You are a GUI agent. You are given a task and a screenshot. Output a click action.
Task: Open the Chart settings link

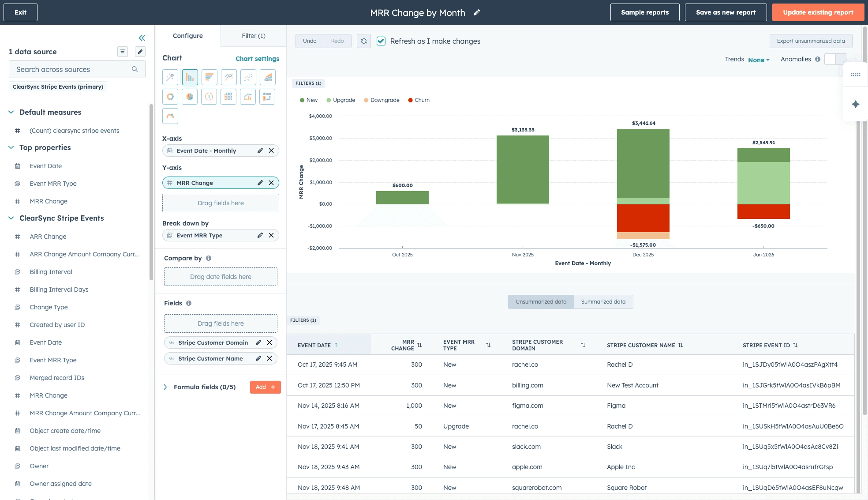click(257, 59)
